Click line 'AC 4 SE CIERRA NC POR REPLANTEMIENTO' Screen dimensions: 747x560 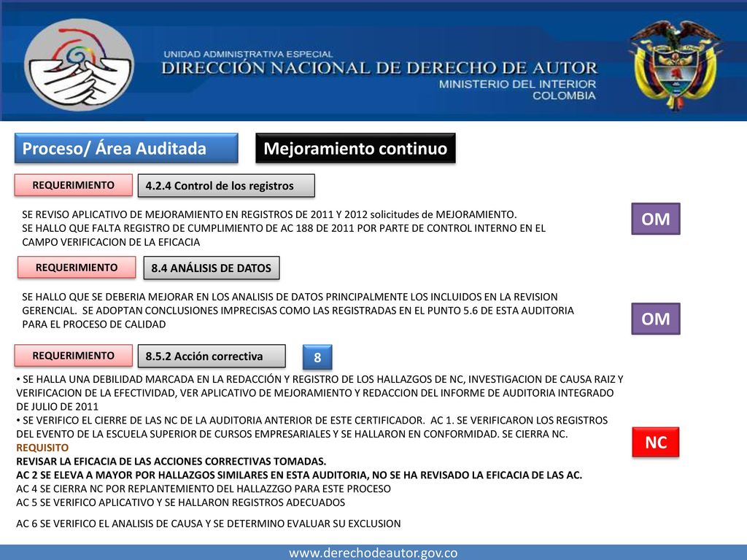point(204,489)
